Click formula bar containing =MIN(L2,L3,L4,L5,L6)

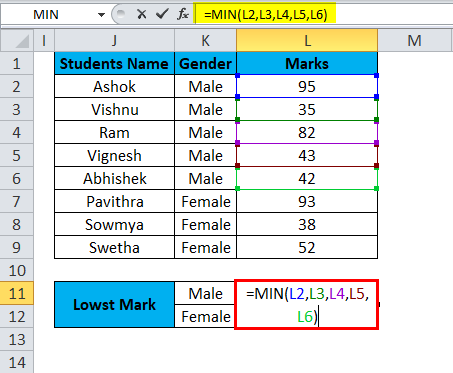(x=323, y=14)
